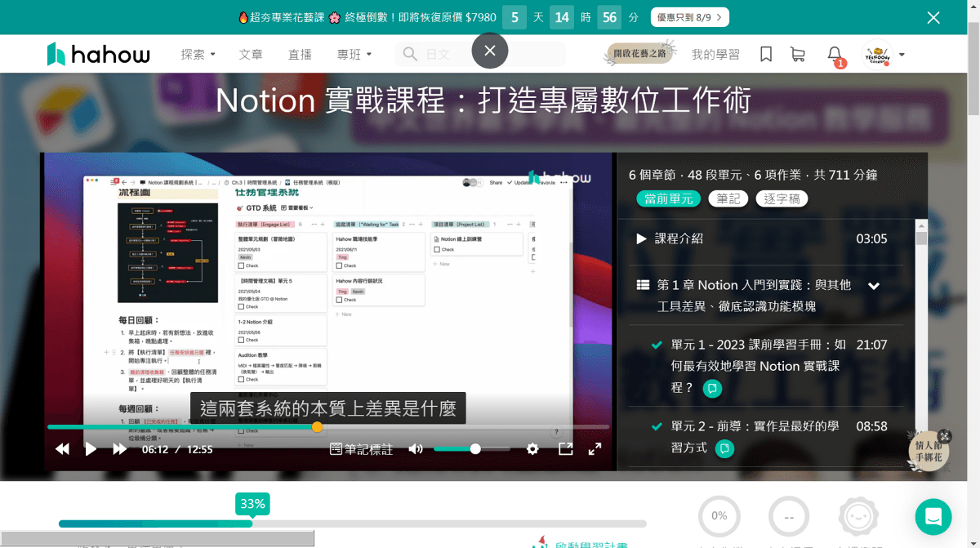The height and width of the screenshot is (548, 980).
Task: Open the bookmark collection icon
Action: pos(766,54)
